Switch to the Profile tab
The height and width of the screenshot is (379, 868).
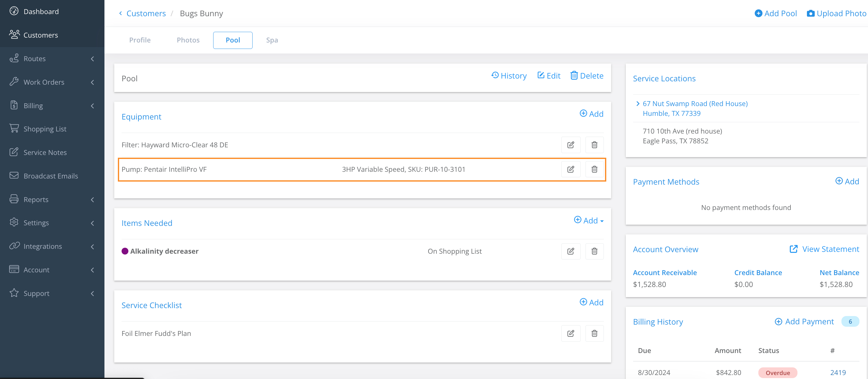coord(140,40)
